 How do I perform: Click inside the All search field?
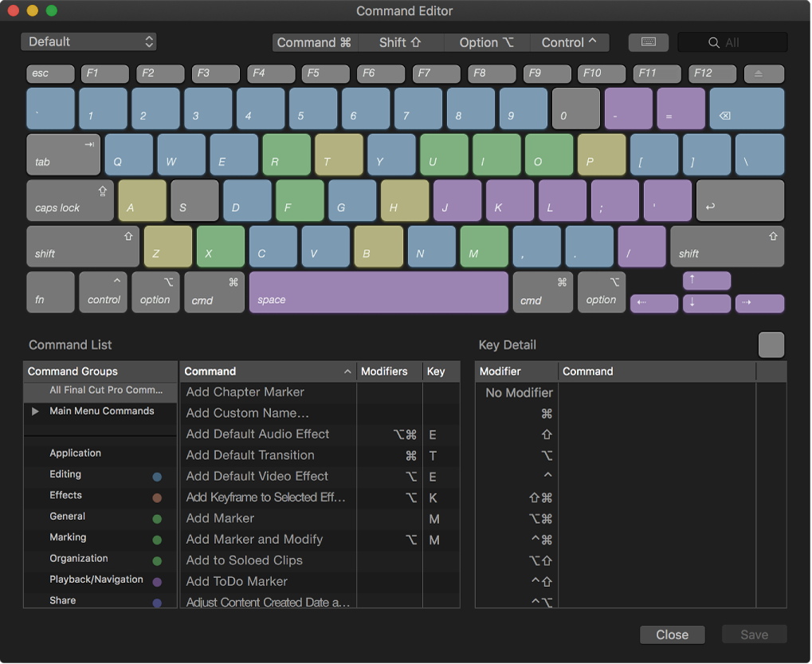click(737, 42)
